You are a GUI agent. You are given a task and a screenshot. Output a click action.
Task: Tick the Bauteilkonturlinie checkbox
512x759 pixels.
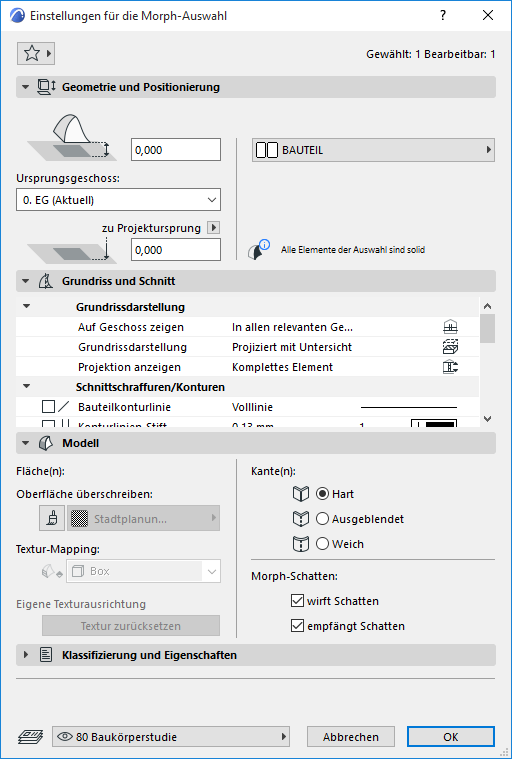click(48, 407)
